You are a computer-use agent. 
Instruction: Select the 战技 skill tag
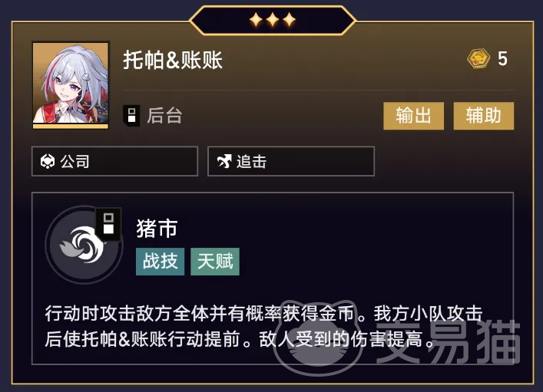click(x=160, y=262)
